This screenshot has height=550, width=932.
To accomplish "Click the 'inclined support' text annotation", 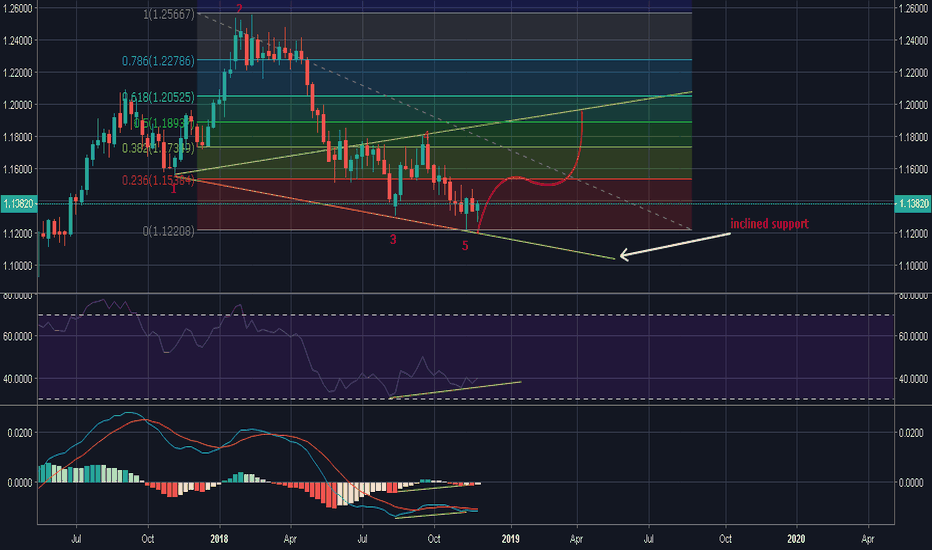I will [x=769, y=224].
